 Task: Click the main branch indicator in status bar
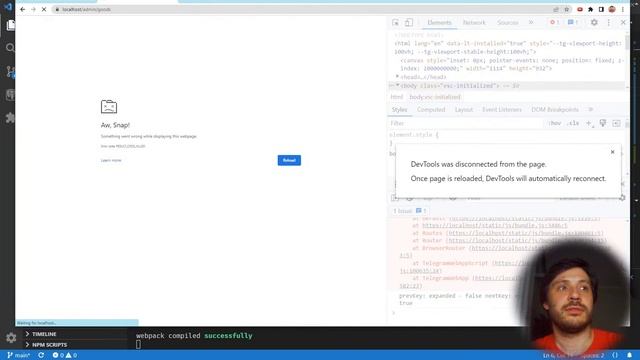pos(18,355)
